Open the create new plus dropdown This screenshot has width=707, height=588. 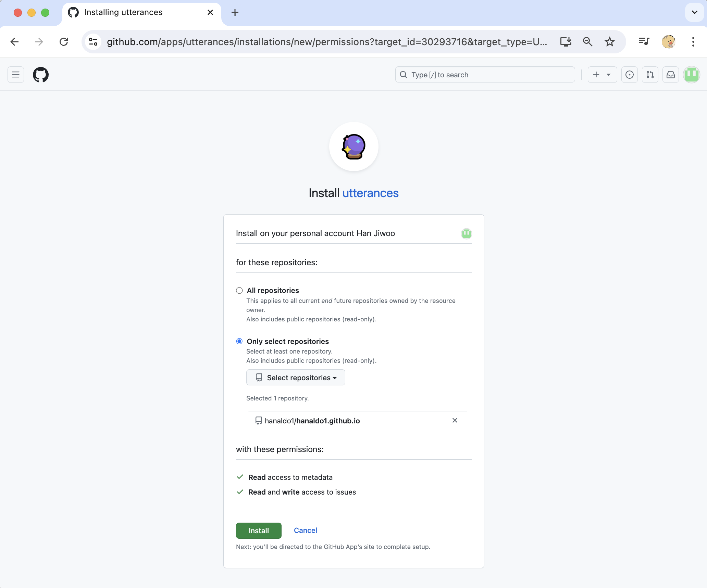[602, 75]
